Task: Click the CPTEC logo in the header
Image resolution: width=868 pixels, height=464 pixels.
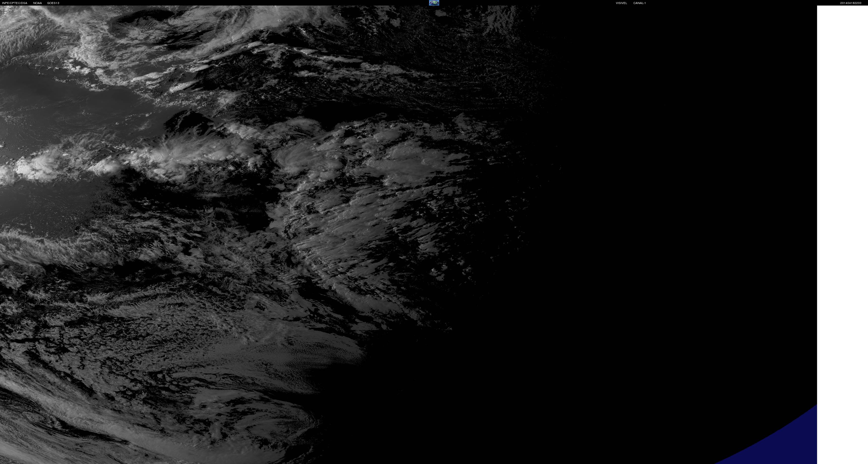Action: [434, 3]
